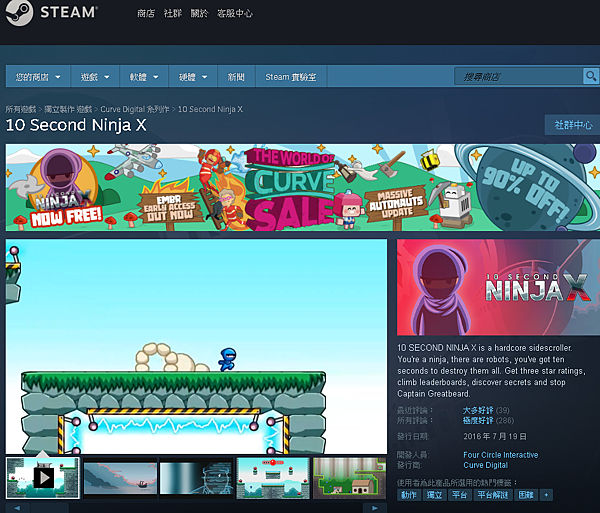Expand the 硬體 dropdown

pos(193,77)
